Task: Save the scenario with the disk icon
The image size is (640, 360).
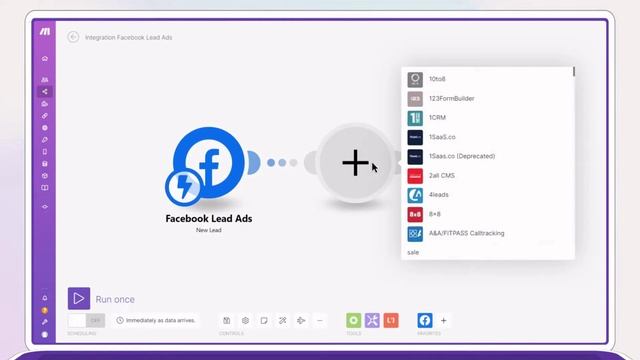Action: point(227,320)
